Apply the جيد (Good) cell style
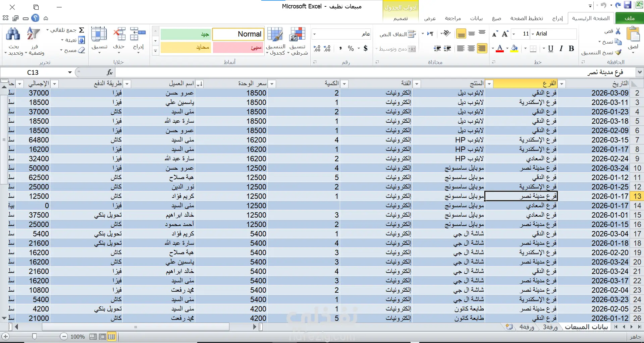This screenshot has height=343, width=644. (185, 34)
